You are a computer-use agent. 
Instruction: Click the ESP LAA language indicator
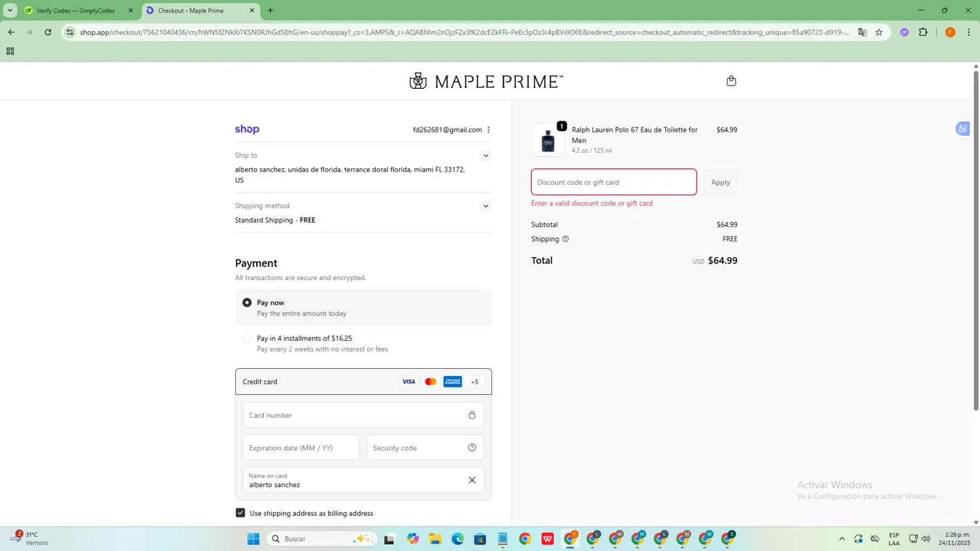pyautogui.click(x=894, y=539)
